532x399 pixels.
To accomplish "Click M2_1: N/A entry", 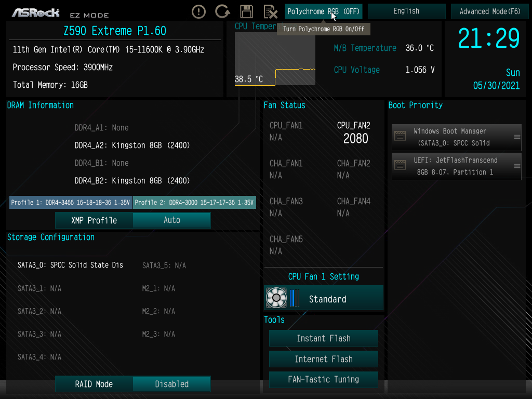I will coord(158,288).
